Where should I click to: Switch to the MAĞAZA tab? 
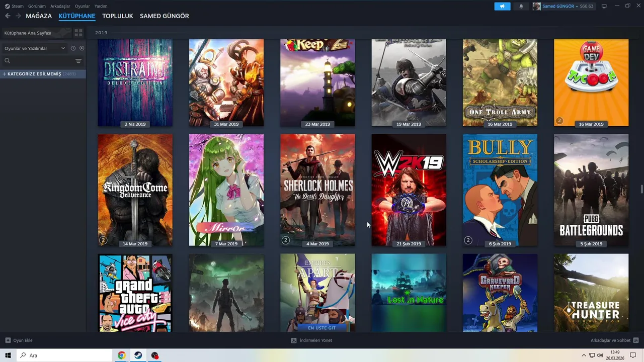pyautogui.click(x=39, y=16)
